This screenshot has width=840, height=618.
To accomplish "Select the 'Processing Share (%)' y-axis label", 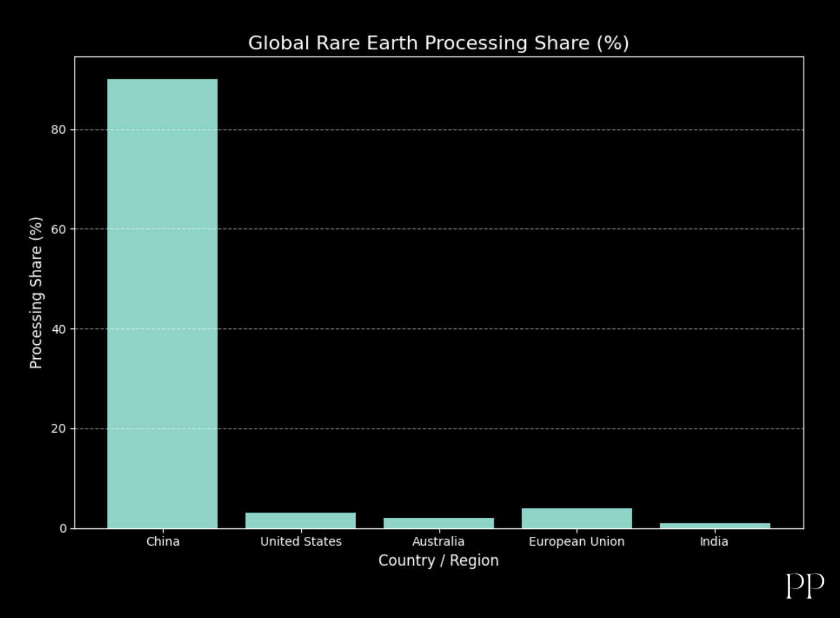I will (36, 292).
